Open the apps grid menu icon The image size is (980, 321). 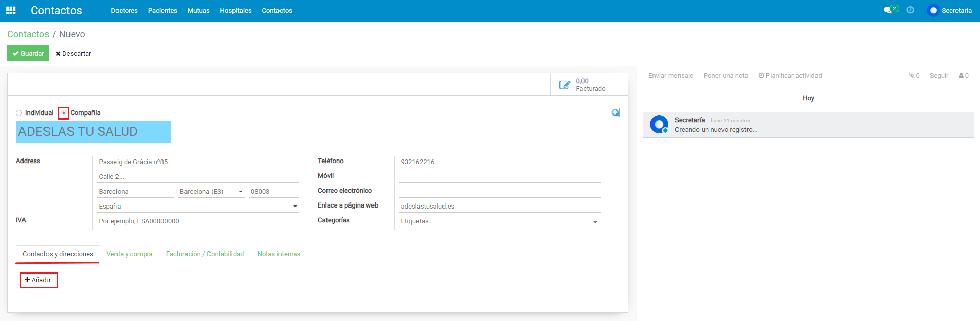(11, 10)
